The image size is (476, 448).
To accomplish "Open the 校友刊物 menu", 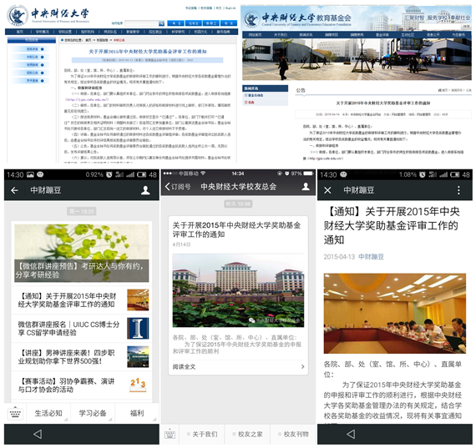I will point(293,435).
